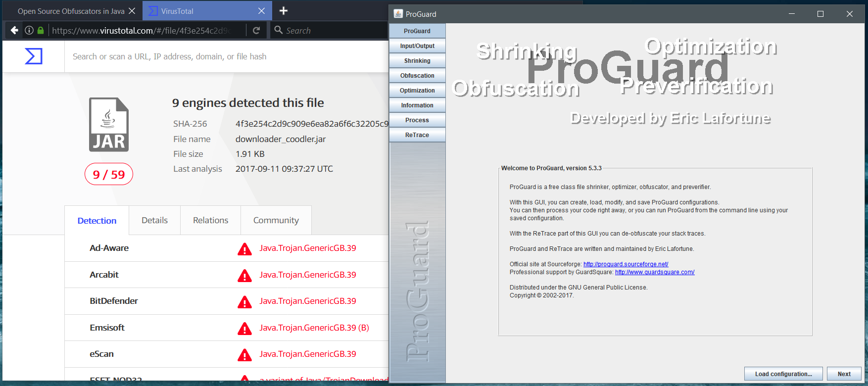The height and width of the screenshot is (386, 868).
Task: Click the browser back arrow button
Action: coord(14,30)
